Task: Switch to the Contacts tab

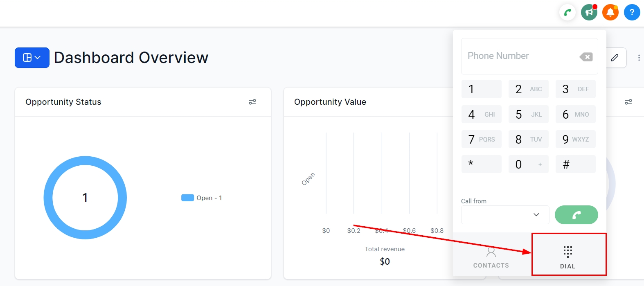Action: pos(491,257)
